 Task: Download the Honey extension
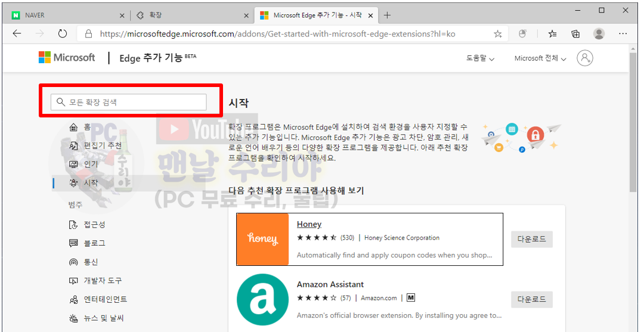coord(531,239)
